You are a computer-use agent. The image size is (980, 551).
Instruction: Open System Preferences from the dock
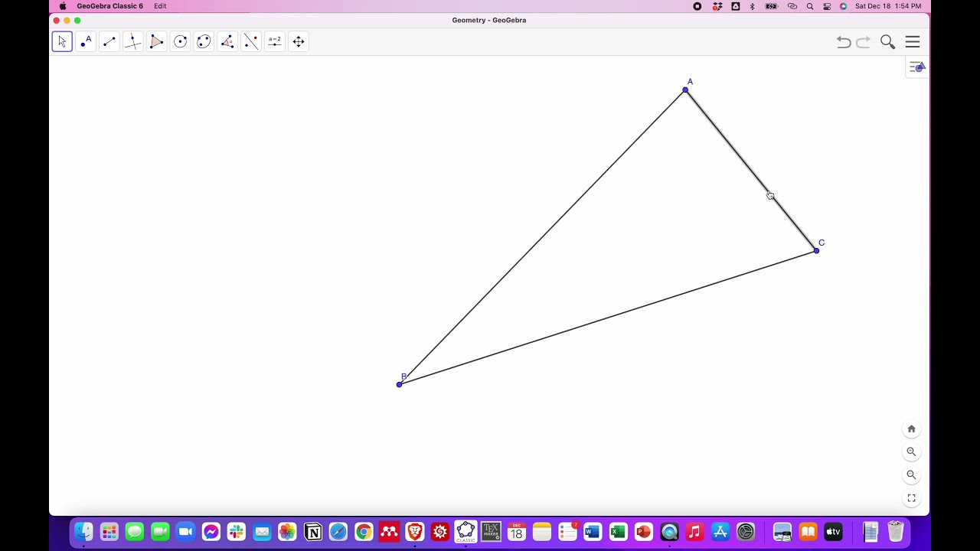(746, 531)
